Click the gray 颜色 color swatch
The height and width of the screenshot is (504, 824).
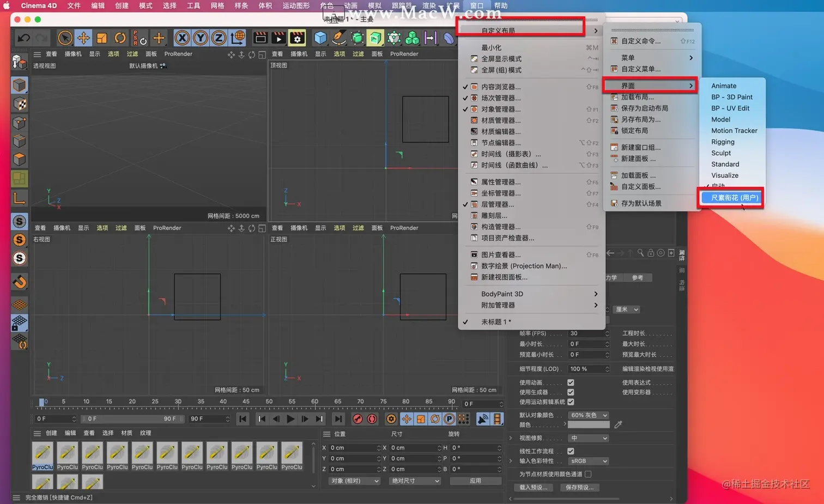pyautogui.click(x=589, y=424)
